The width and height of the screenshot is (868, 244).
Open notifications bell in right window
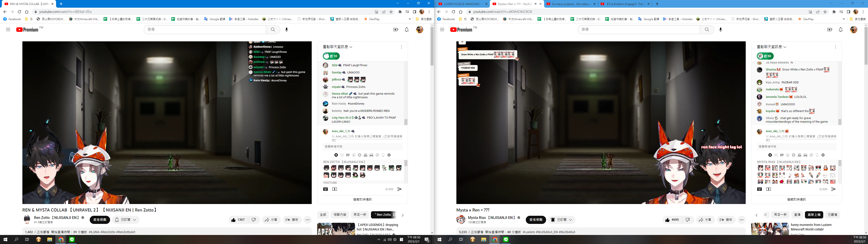pos(840,30)
